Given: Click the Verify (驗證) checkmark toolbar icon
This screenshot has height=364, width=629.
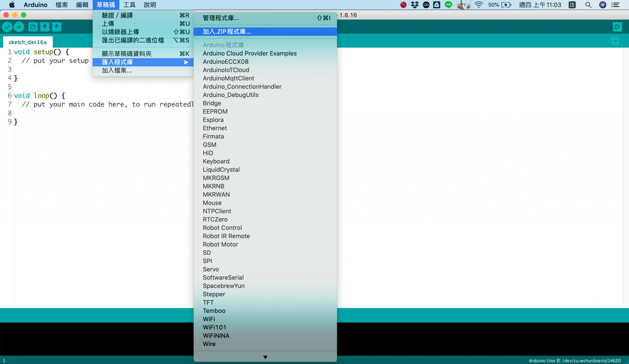Looking at the screenshot, I should [7, 27].
